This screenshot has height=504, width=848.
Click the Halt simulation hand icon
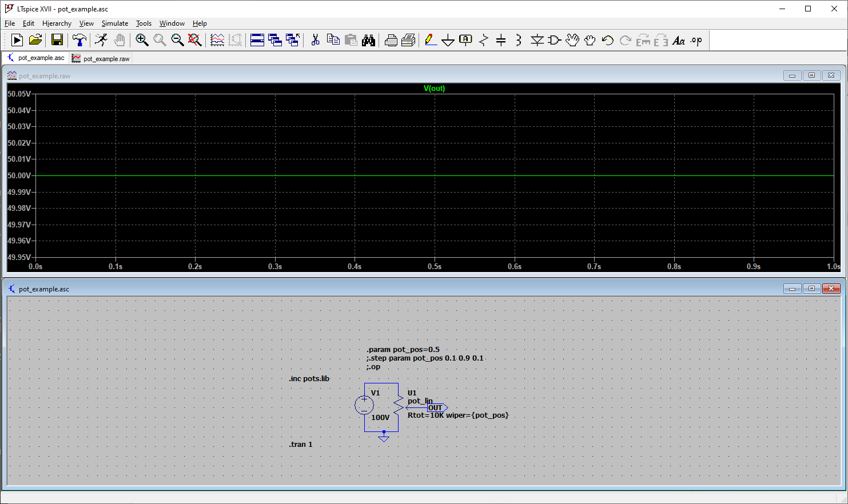[119, 40]
